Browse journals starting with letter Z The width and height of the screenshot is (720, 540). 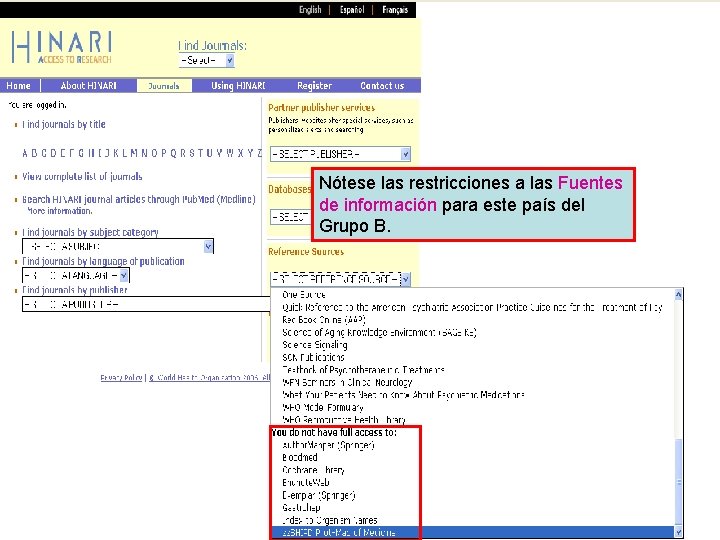click(259, 153)
